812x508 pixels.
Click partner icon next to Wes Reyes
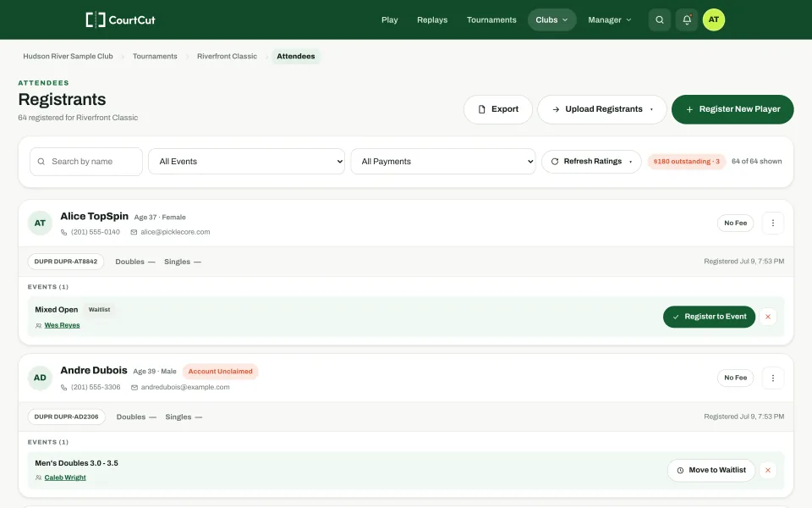(38, 325)
